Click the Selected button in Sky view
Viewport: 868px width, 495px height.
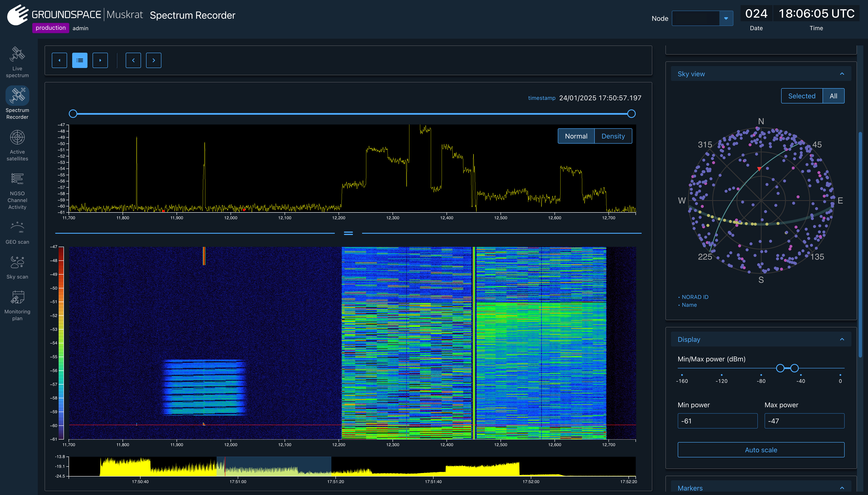[x=802, y=96]
